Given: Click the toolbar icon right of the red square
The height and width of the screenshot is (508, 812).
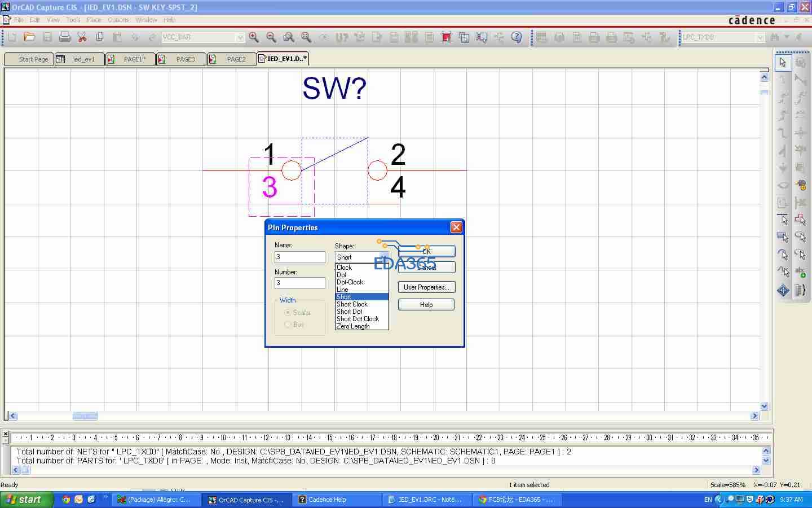Looking at the screenshot, I should coord(464,37).
